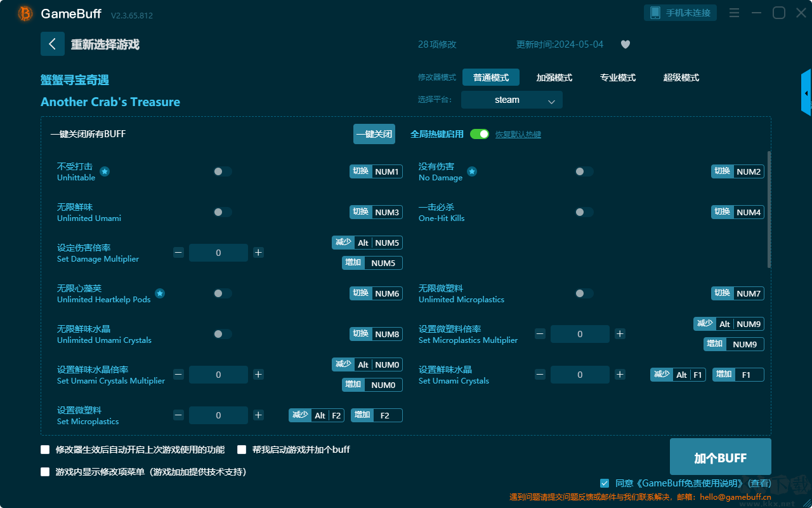Increase the Set Damage Multiplier value
Screen dimensions: 812x508
coord(258,253)
